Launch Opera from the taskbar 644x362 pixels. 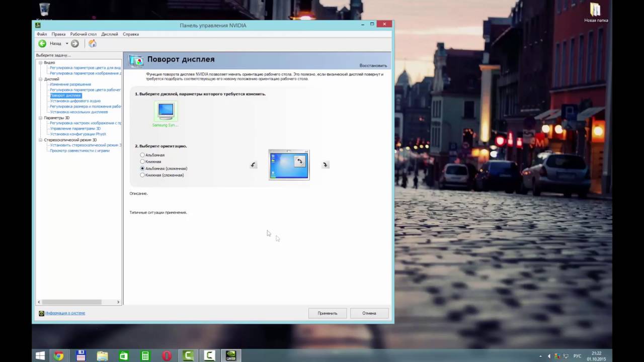[x=167, y=356]
